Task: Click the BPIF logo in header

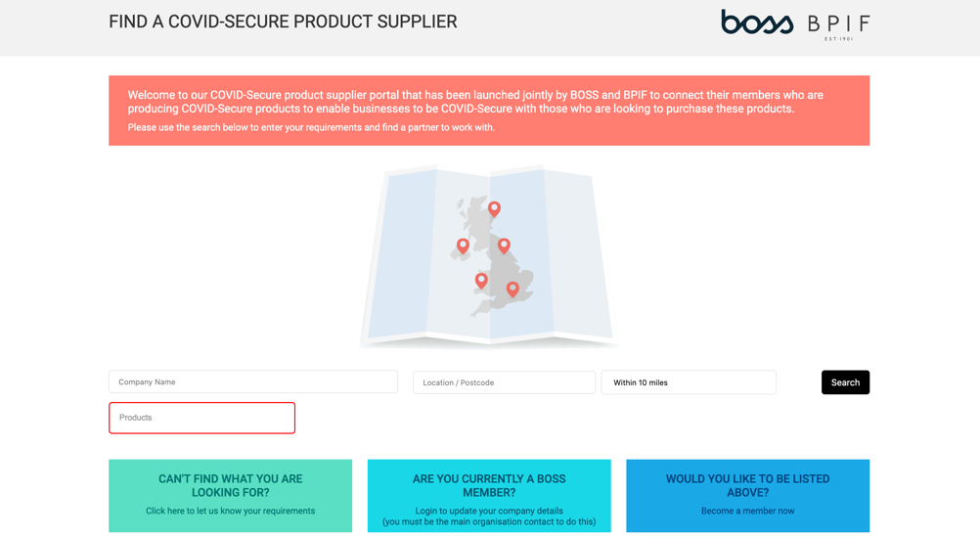Action: (x=838, y=27)
